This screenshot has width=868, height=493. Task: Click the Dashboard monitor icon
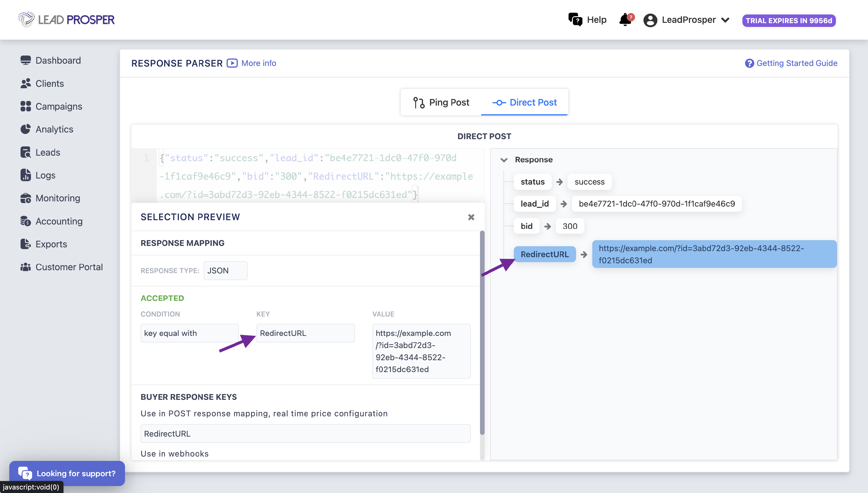pos(25,60)
